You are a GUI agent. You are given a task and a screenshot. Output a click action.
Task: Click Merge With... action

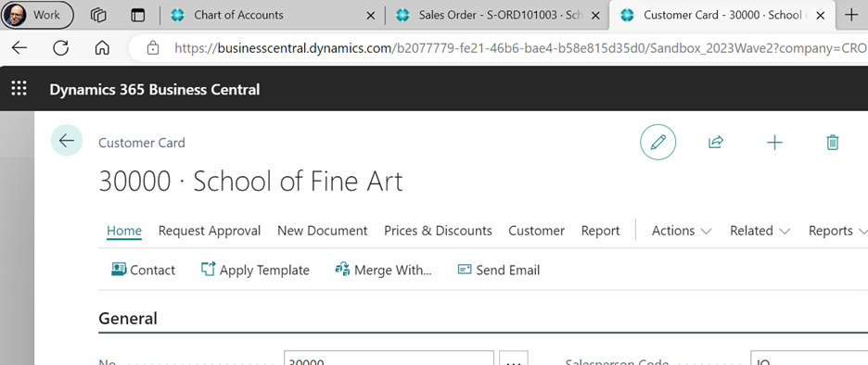click(x=384, y=270)
